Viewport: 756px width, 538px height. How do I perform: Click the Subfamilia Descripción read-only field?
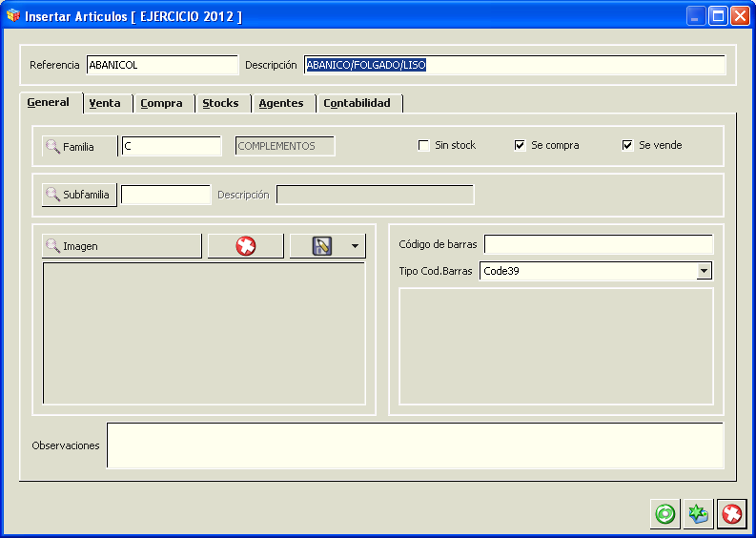375,195
